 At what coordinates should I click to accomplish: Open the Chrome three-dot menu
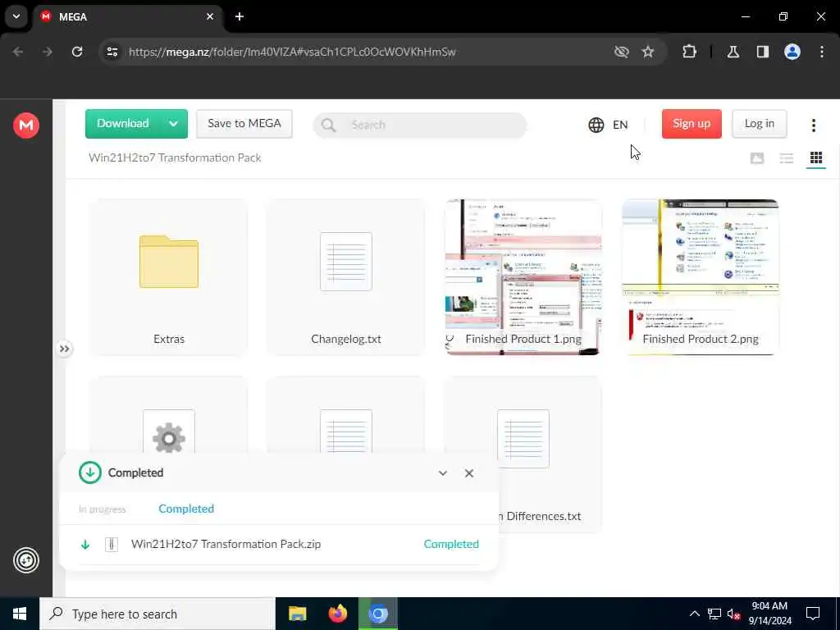[822, 52]
